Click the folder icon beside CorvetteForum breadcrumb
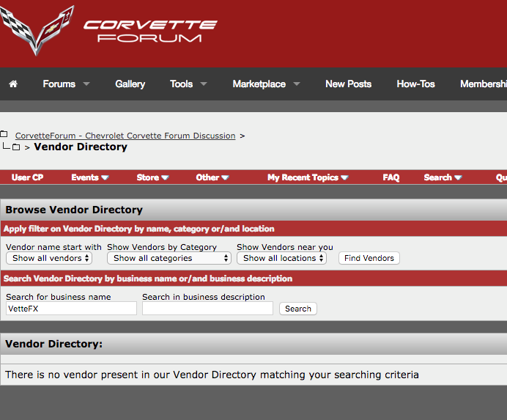The width and height of the screenshot is (507, 420). click(x=4, y=134)
